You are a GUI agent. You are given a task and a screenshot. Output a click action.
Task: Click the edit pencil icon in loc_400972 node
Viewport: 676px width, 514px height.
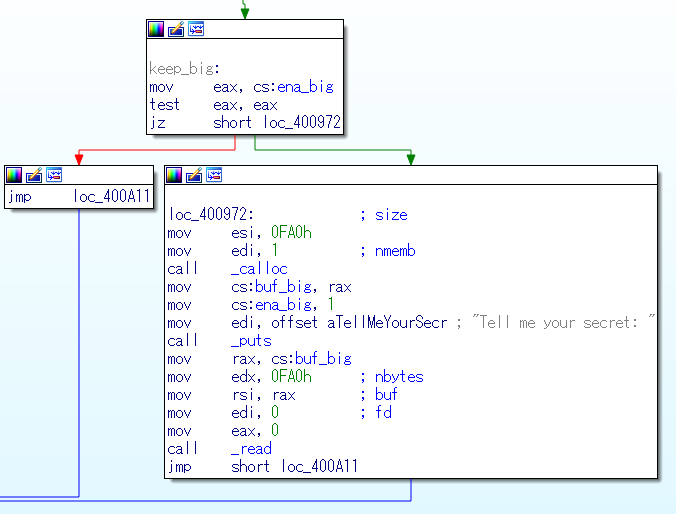(x=194, y=175)
